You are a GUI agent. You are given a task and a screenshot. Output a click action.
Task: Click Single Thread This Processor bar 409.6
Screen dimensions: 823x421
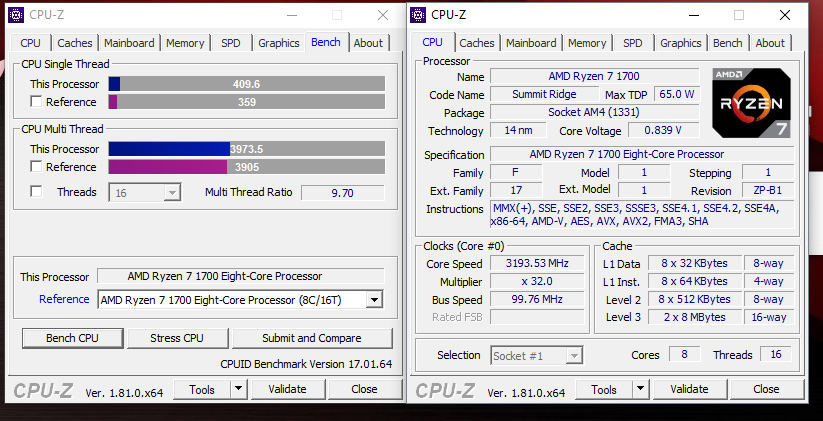coord(247,84)
